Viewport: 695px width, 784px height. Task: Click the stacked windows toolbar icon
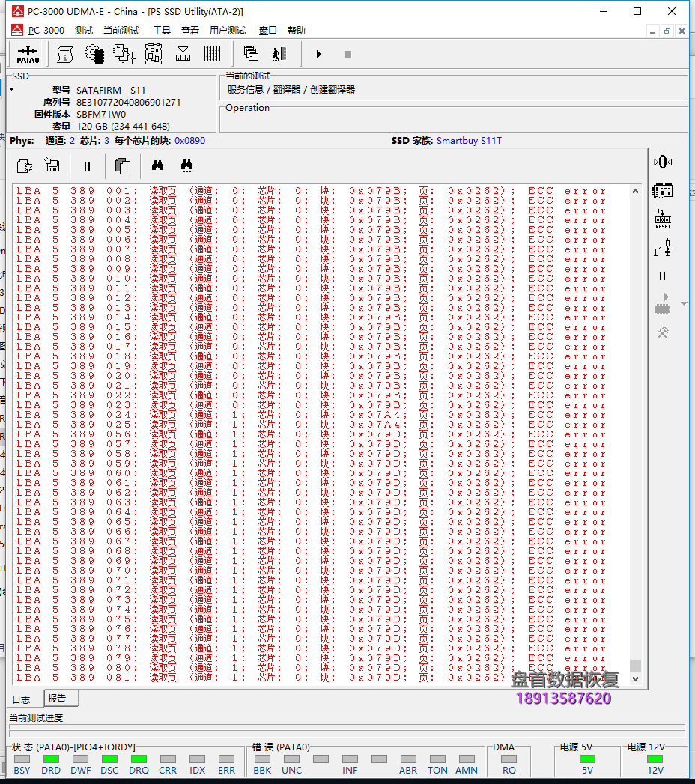pos(251,53)
